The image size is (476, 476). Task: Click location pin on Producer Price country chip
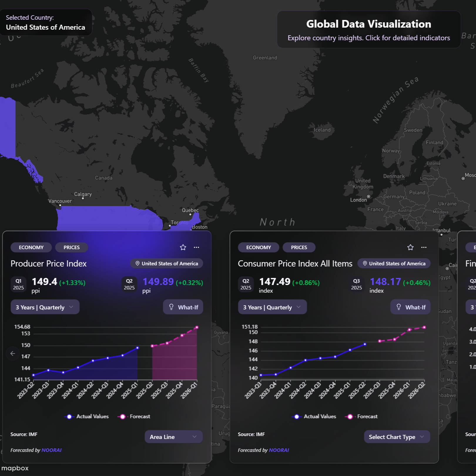137,264
